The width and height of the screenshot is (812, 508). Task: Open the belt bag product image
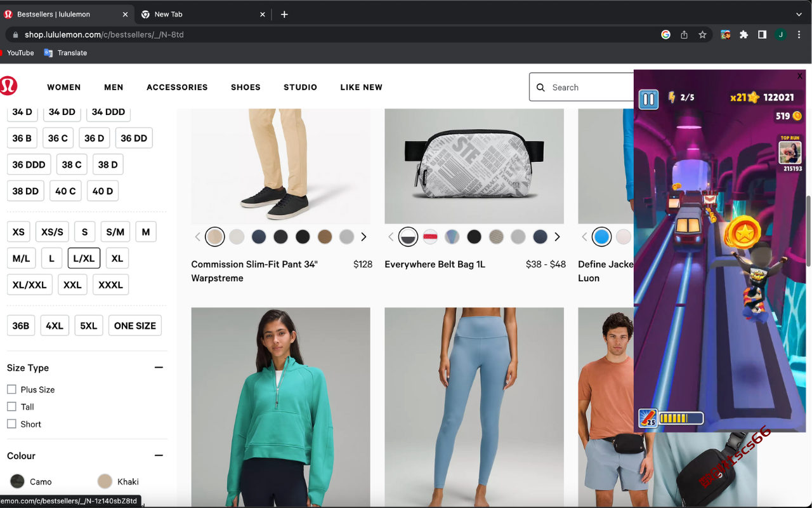coord(474,166)
